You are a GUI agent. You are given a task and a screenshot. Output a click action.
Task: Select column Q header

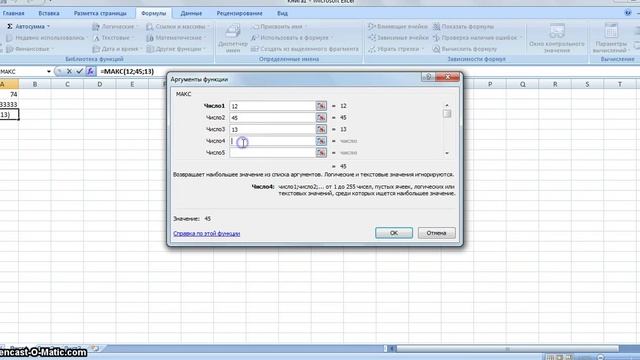pos(522,84)
